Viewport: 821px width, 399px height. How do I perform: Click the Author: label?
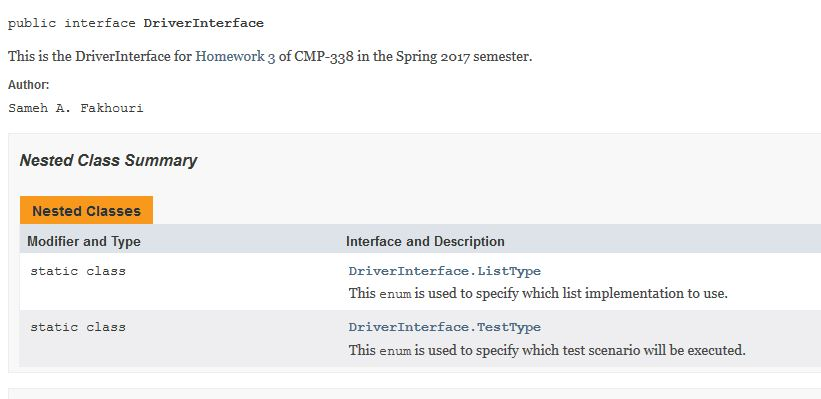[x=29, y=85]
